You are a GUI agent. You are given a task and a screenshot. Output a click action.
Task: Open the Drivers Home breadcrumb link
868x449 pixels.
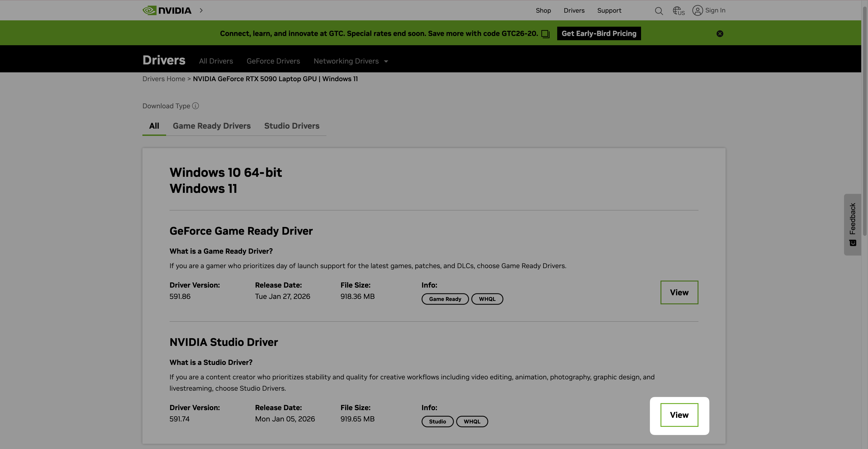(x=163, y=78)
